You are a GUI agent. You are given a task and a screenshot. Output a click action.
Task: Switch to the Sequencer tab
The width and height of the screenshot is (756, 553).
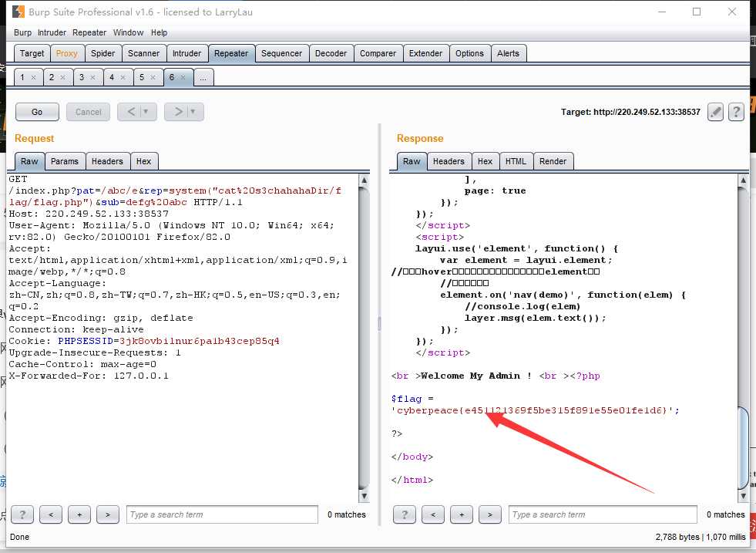[281, 53]
